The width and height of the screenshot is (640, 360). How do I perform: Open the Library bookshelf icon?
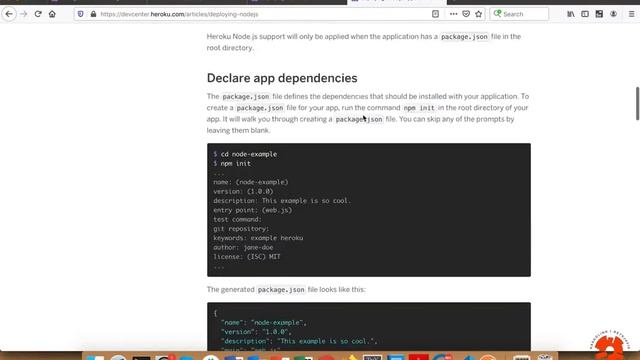(571, 14)
